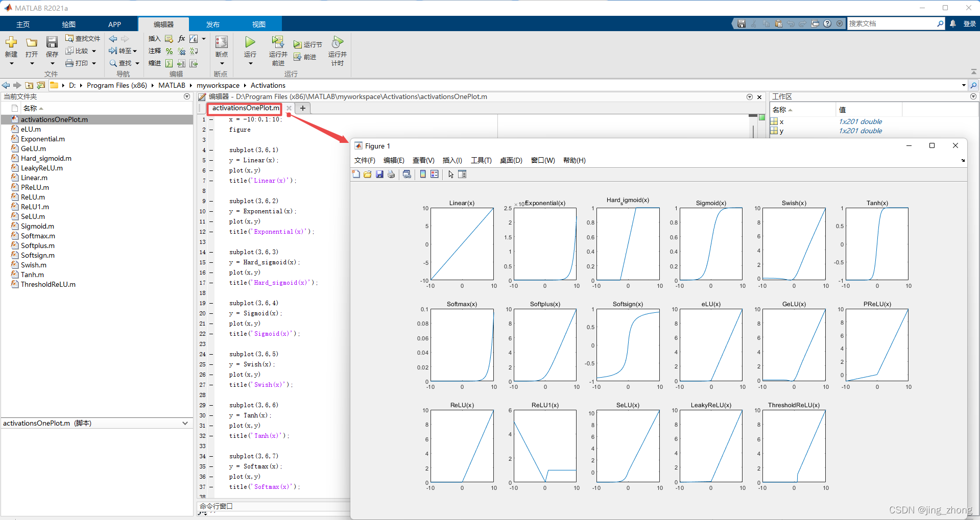Click the switch windows icon in quick access toolbar

coord(815,23)
